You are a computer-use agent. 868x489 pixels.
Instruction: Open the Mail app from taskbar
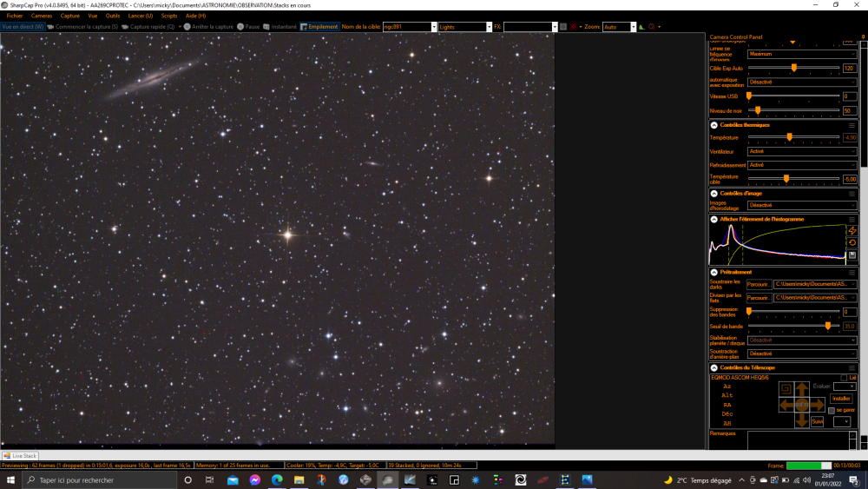[x=233, y=480]
